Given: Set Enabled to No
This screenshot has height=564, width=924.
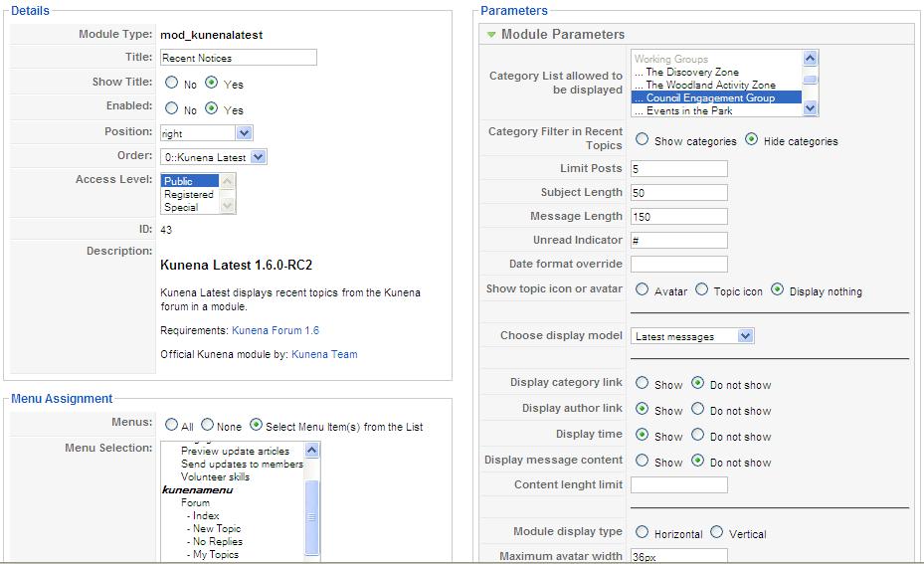Looking at the screenshot, I should tap(171, 108).
